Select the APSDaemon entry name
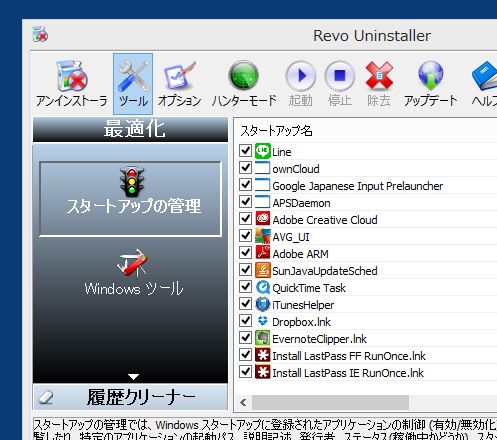The image size is (497, 440). click(301, 203)
